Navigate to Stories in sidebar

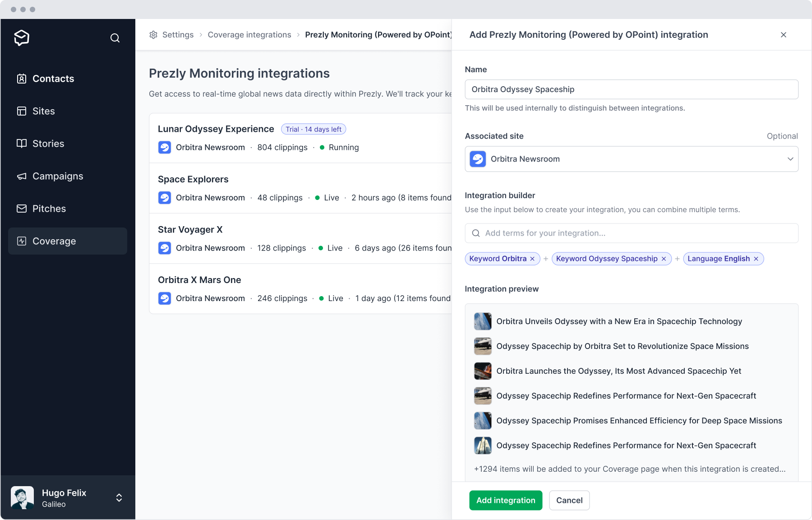coord(48,144)
